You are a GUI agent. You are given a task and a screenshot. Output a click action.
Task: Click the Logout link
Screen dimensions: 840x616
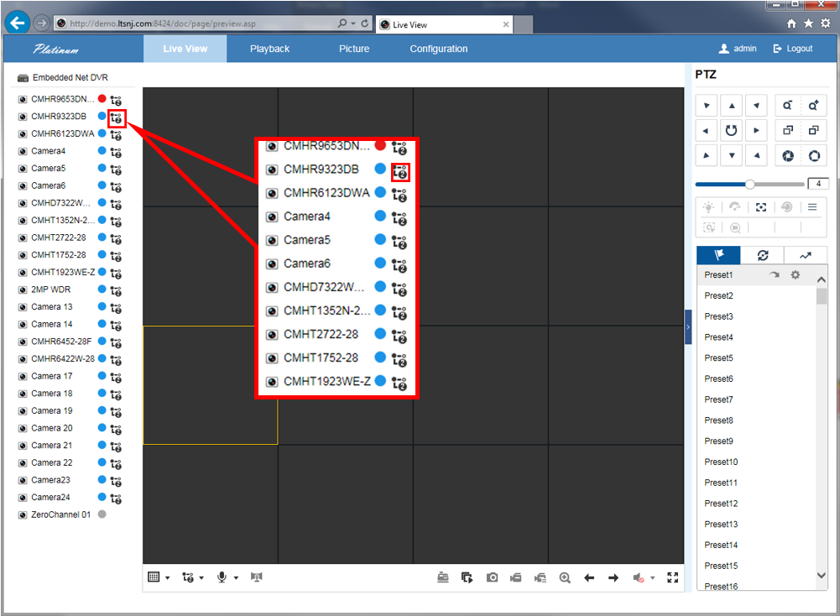[793, 49]
